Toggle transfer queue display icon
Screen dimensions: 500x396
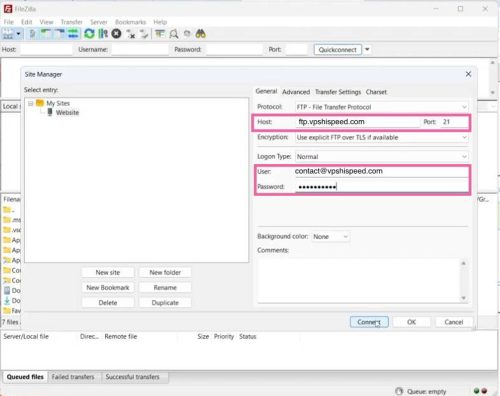coord(73,34)
